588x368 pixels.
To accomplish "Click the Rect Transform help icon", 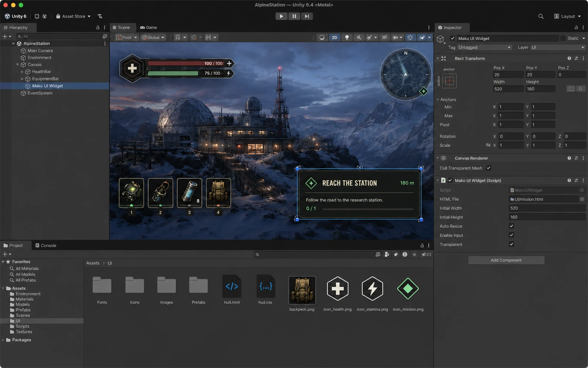I will coord(569,59).
